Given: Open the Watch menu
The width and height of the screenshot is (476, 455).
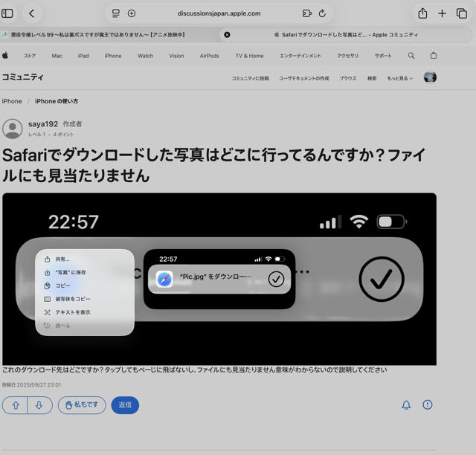Looking at the screenshot, I should click(x=146, y=56).
